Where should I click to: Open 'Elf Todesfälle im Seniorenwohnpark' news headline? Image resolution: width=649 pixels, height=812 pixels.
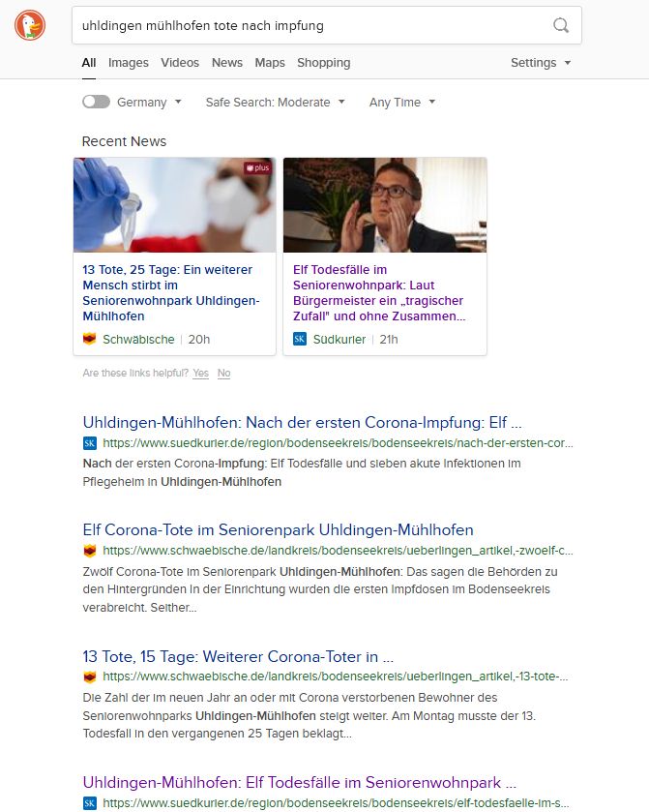point(379,292)
